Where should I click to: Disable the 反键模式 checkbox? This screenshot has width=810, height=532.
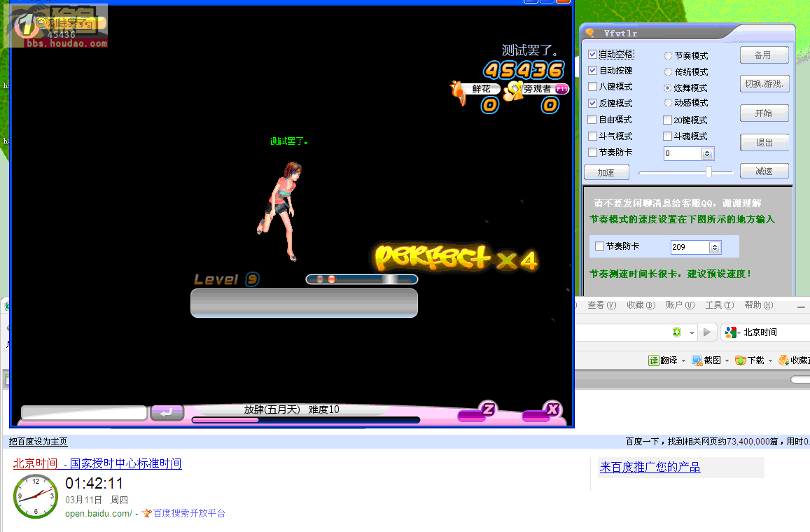[x=592, y=104]
